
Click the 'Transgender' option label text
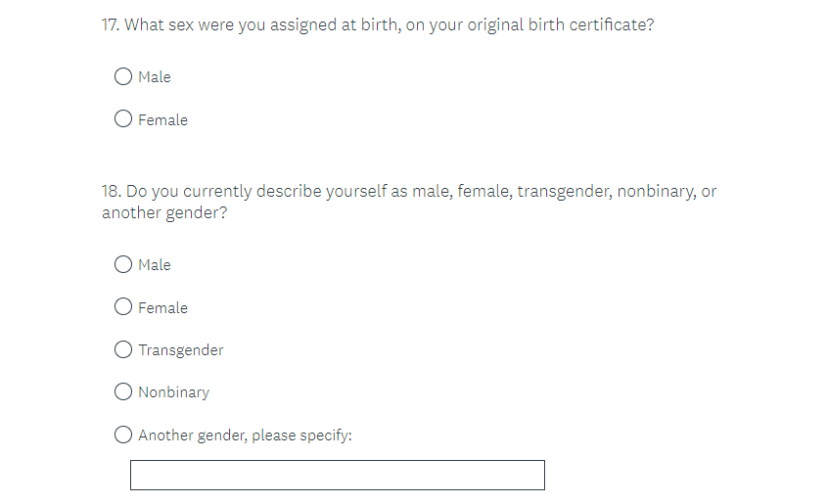181,350
